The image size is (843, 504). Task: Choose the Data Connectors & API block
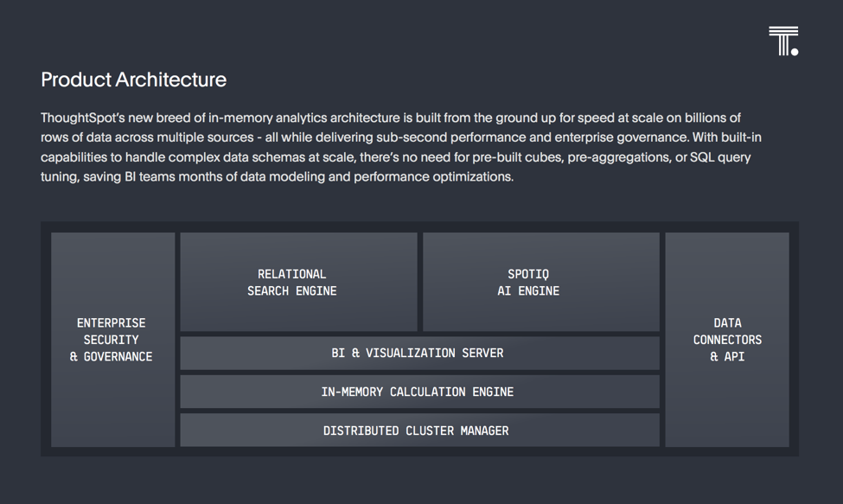point(727,340)
